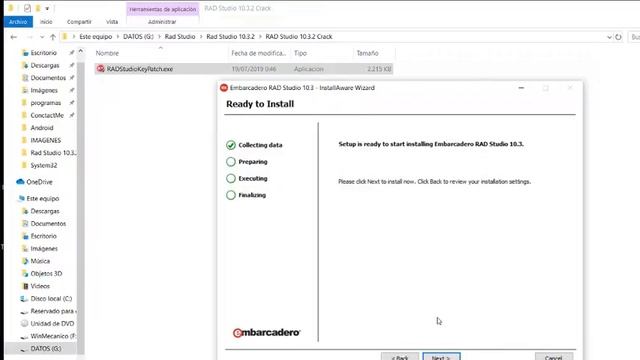Screen dimensions: 640x360
Task: Select RADStudioKeyPatch.exe file icon
Action: 100,69
